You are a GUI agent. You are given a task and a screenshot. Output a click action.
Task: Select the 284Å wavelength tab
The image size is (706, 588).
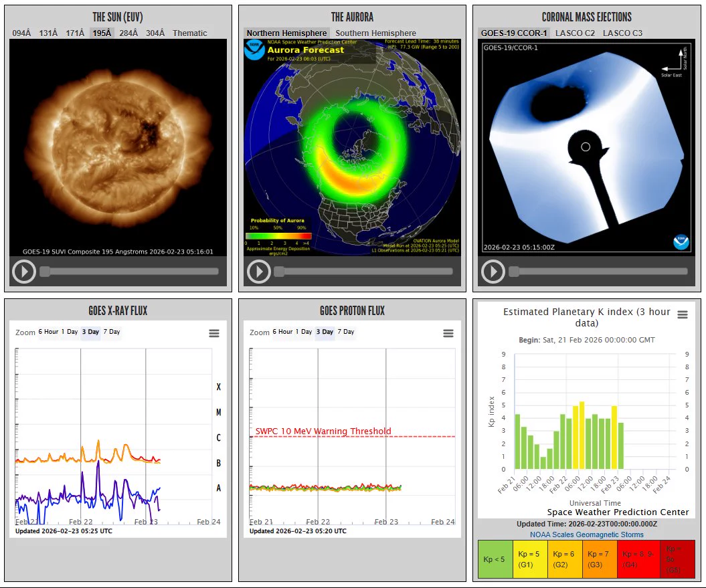point(128,33)
